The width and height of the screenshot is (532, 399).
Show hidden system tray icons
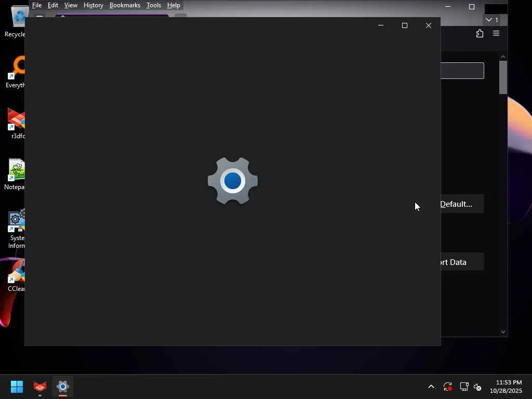[431, 387]
